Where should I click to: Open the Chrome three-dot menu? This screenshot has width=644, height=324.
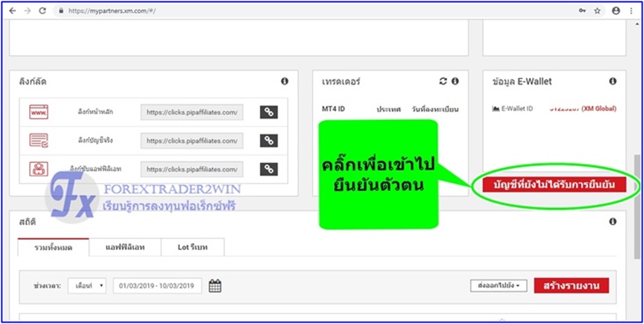point(632,11)
